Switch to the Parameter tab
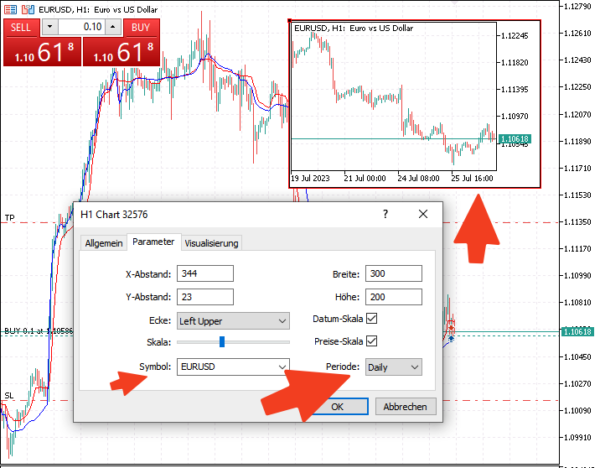This screenshot has width=600, height=468. click(x=153, y=242)
